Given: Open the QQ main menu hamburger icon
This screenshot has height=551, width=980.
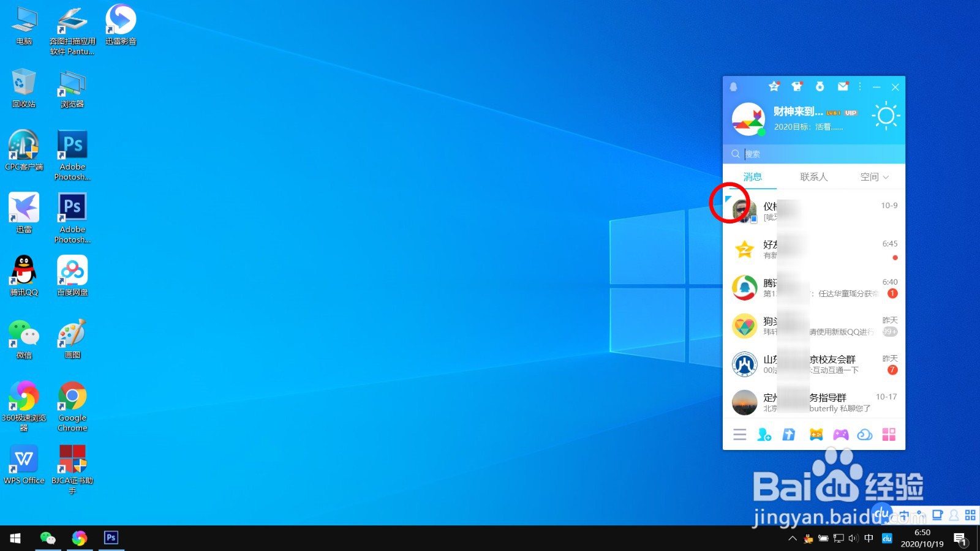Looking at the screenshot, I should 740,435.
